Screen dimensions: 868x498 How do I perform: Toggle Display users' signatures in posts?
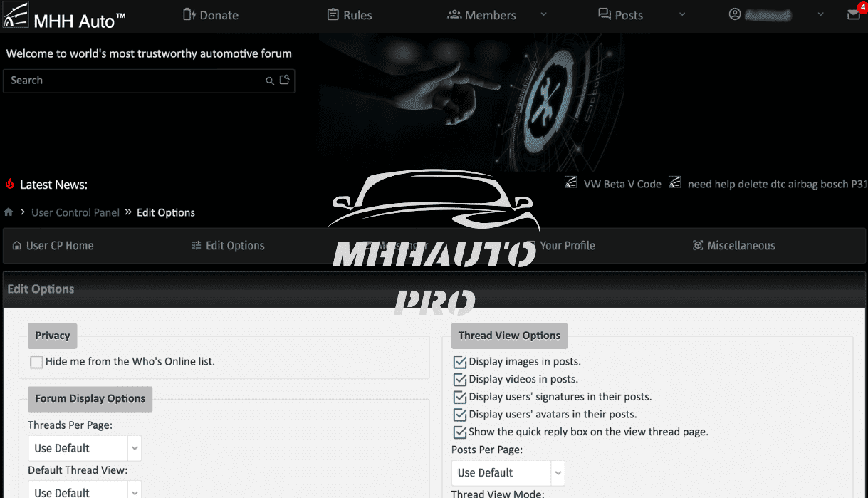[x=459, y=397]
